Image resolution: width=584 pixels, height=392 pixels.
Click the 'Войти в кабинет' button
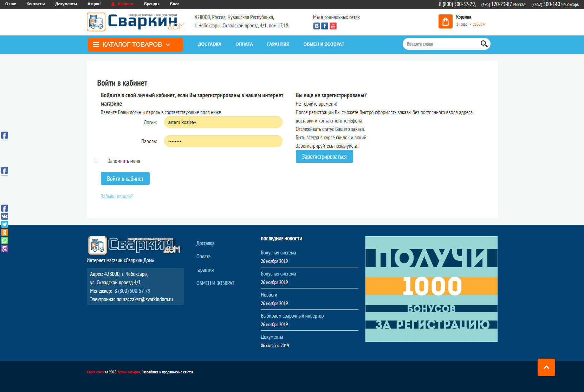pyautogui.click(x=125, y=179)
